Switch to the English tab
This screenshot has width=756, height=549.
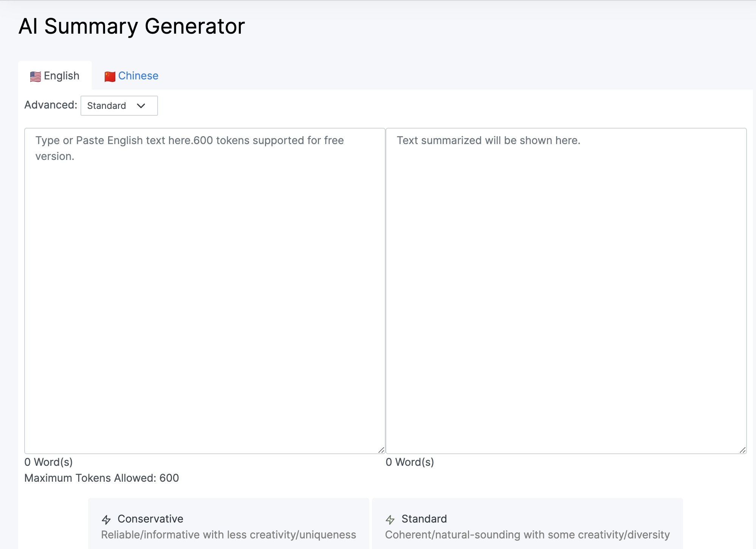[61, 76]
